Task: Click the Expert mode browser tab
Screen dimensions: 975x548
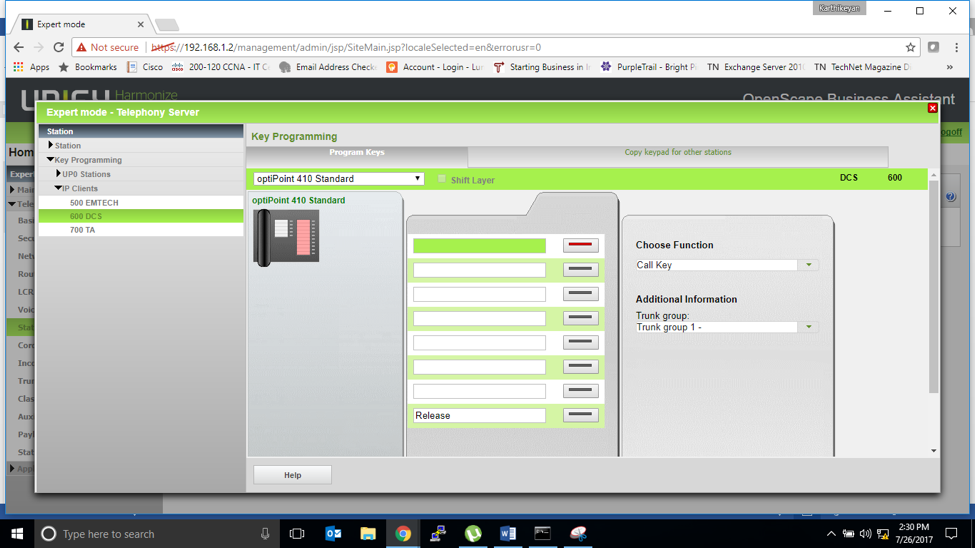Action: 80,24
